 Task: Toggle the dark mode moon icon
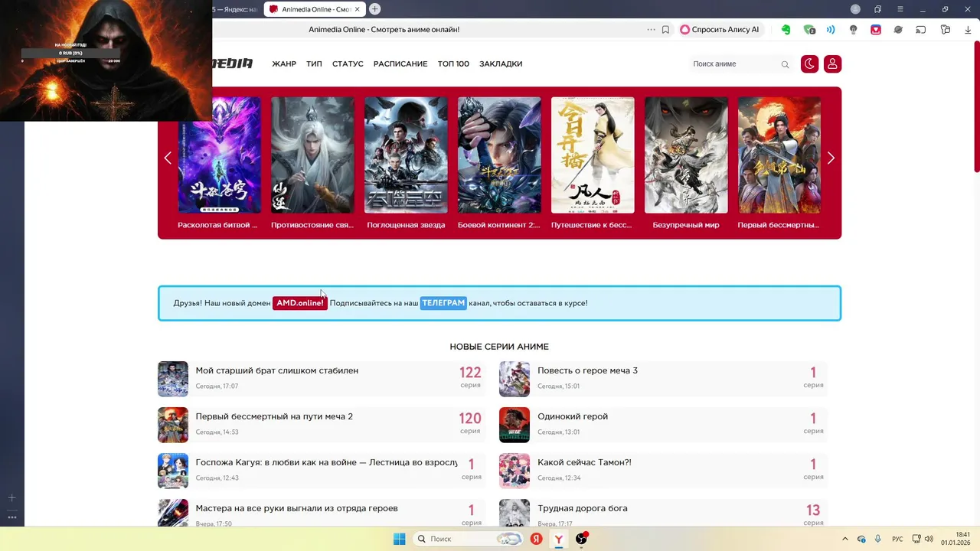[x=809, y=64]
